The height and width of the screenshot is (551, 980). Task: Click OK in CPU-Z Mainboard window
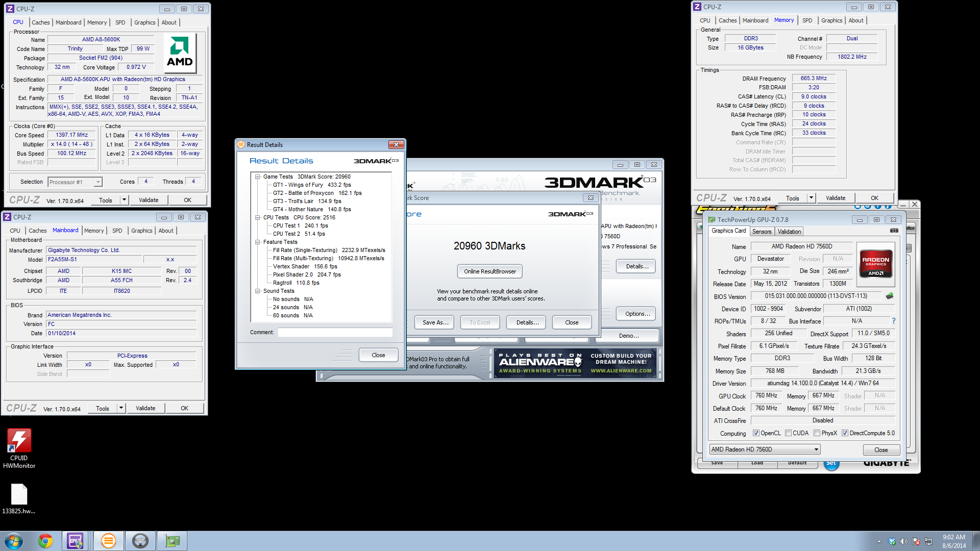(184, 408)
